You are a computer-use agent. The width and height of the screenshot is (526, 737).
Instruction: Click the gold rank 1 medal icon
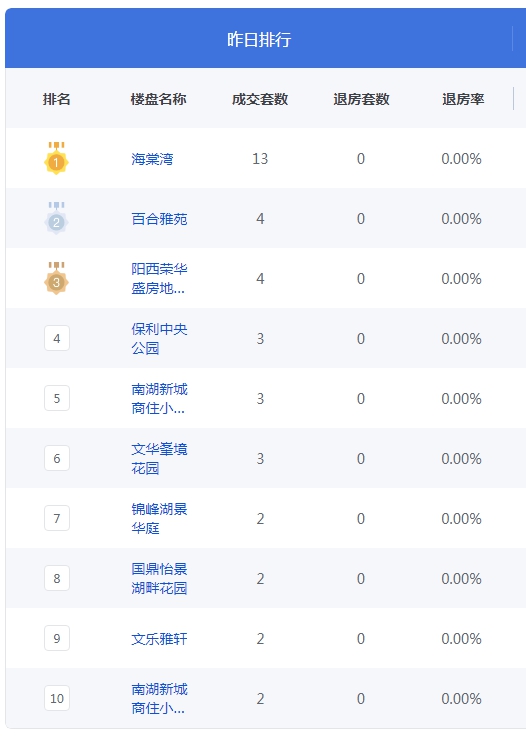pos(56,158)
